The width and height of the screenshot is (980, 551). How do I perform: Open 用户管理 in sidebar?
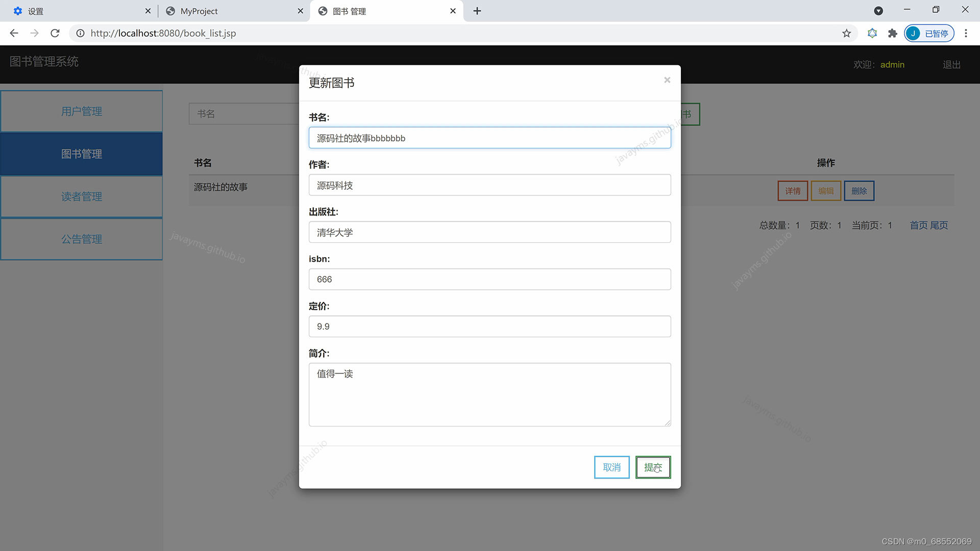(82, 111)
